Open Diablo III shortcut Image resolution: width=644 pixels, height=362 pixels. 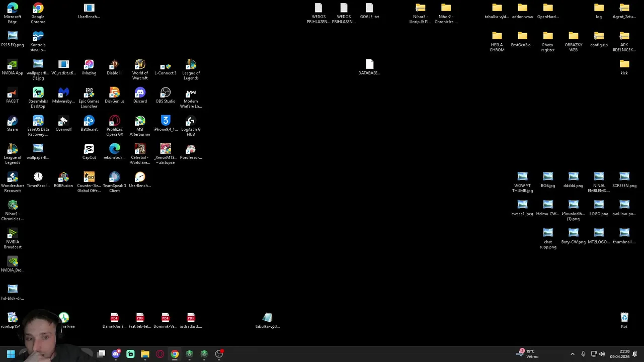tap(115, 68)
